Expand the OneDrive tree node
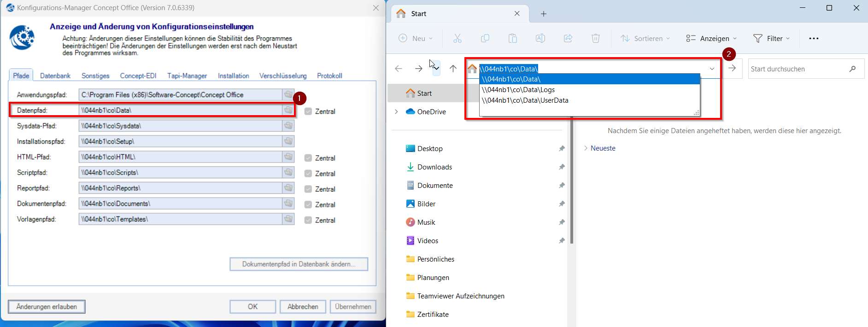The height and width of the screenshot is (327, 868). pyautogui.click(x=396, y=111)
